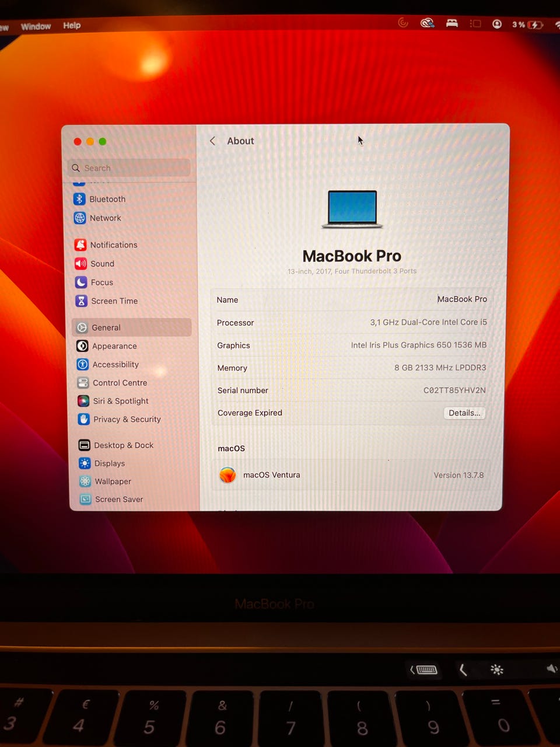The height and width of the screenshot is (747, 560).
Task: Open the bed-shaped menu bar icon
Action: [452, 23]
